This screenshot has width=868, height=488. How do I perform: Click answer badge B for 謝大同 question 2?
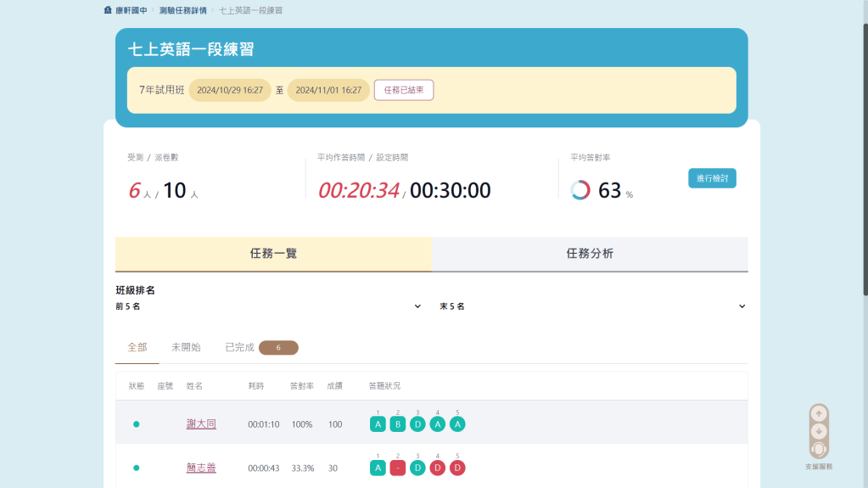398,423
